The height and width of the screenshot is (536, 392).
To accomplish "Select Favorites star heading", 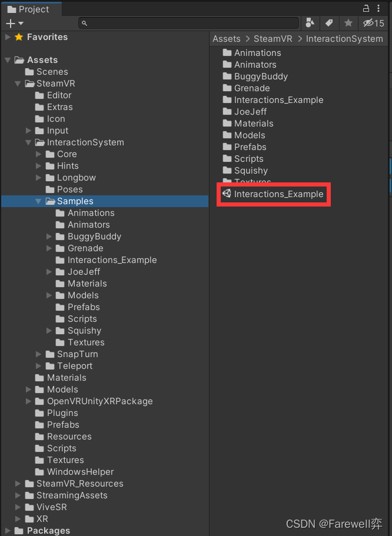I will (x=41, y=37).
